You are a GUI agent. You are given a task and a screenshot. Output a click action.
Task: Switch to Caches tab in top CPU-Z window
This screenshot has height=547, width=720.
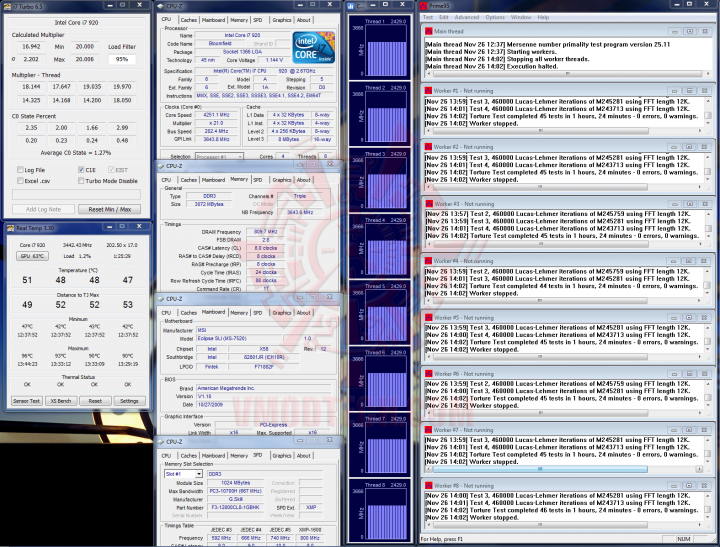(188, 20)
